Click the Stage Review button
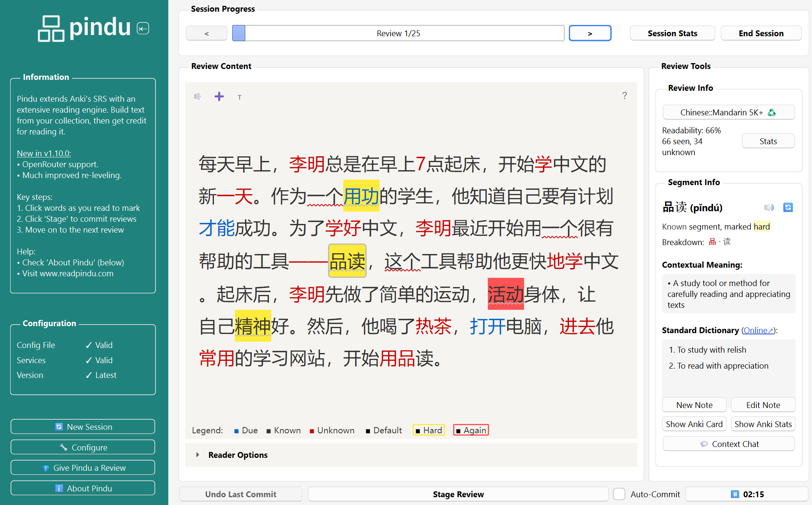The image size is (812, 505). click(458, 494)
